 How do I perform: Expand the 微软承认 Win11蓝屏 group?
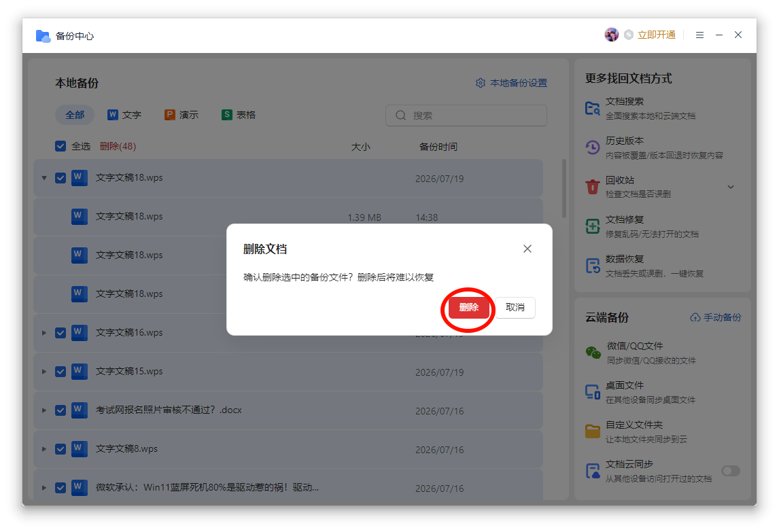[44, 488]
